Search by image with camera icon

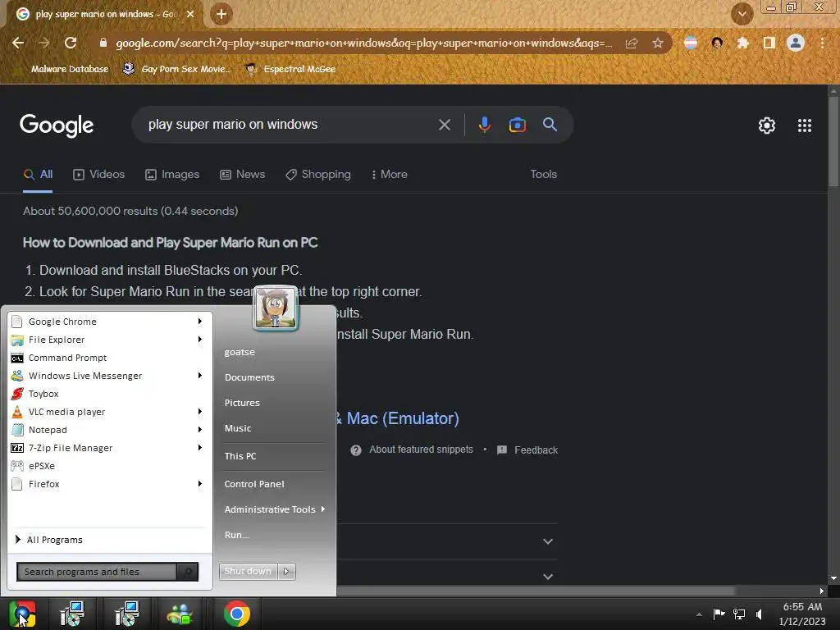pos(517,125)
